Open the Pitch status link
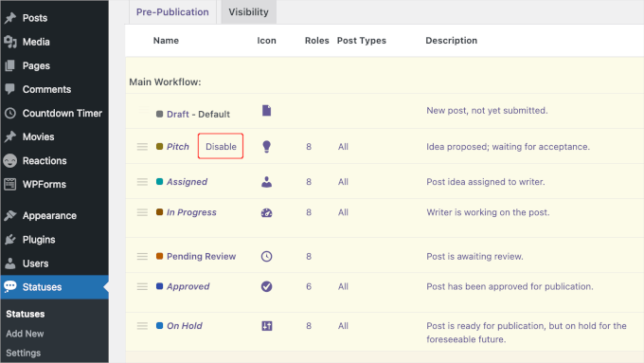Image resolution: width=644 pixels, height=363 pixels. [x=177, y=147]
